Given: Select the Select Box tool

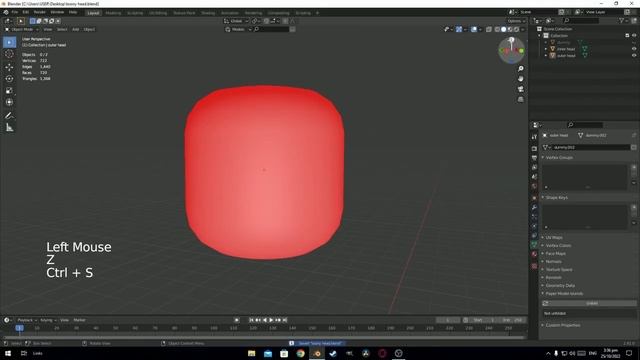Looking at the screenshot, I should point(9,42).
